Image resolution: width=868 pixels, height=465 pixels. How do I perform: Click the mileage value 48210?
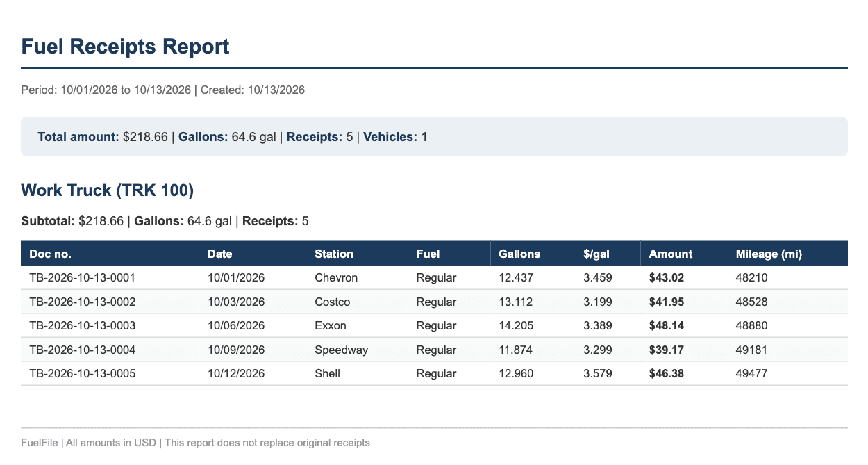[x=751, y=277]
